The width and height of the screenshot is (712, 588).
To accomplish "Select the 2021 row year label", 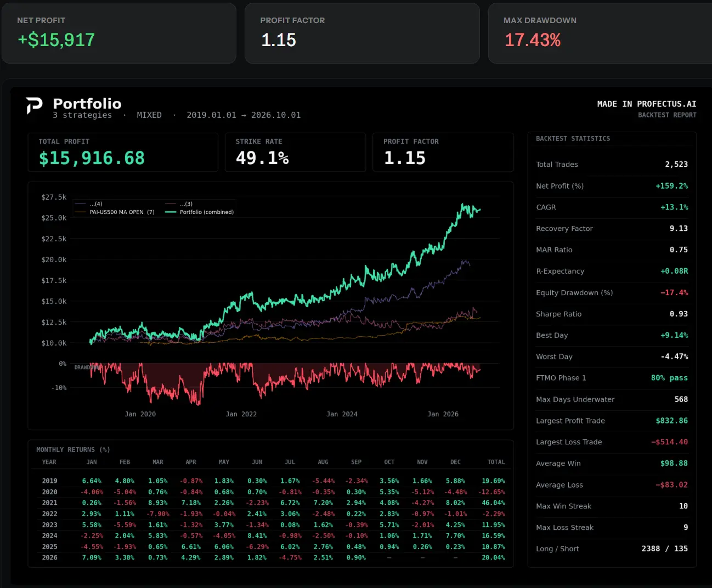I will 49,503.
